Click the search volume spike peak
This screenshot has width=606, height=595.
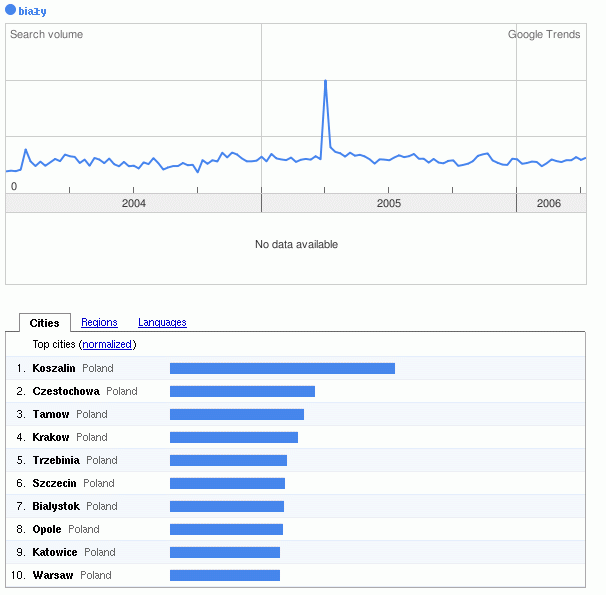(325, 81)
